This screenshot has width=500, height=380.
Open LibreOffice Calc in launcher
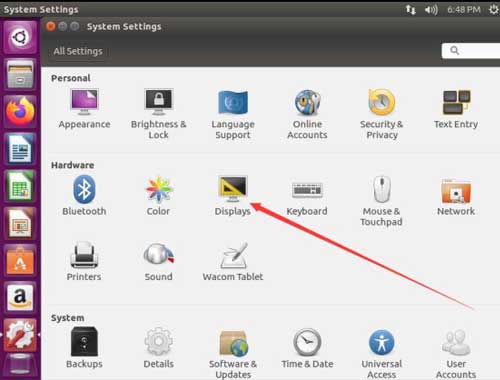20,186
